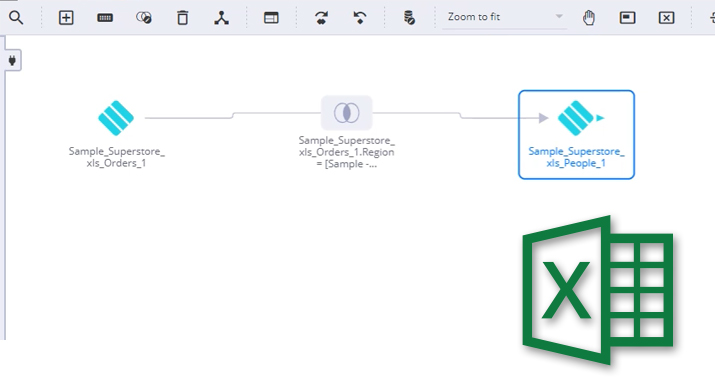Click the fit-to-screen window icon
This screenshot has width=715, height=388.
[627, 18]
